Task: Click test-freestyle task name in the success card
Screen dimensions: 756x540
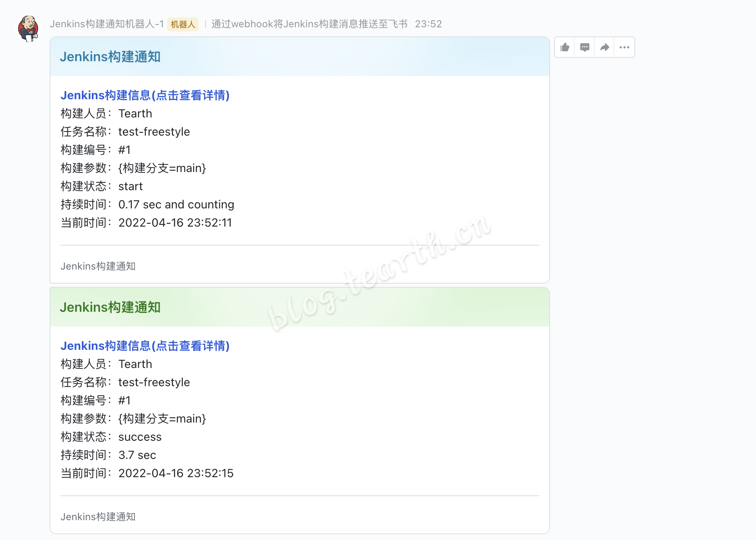Action: coord(154,382)
